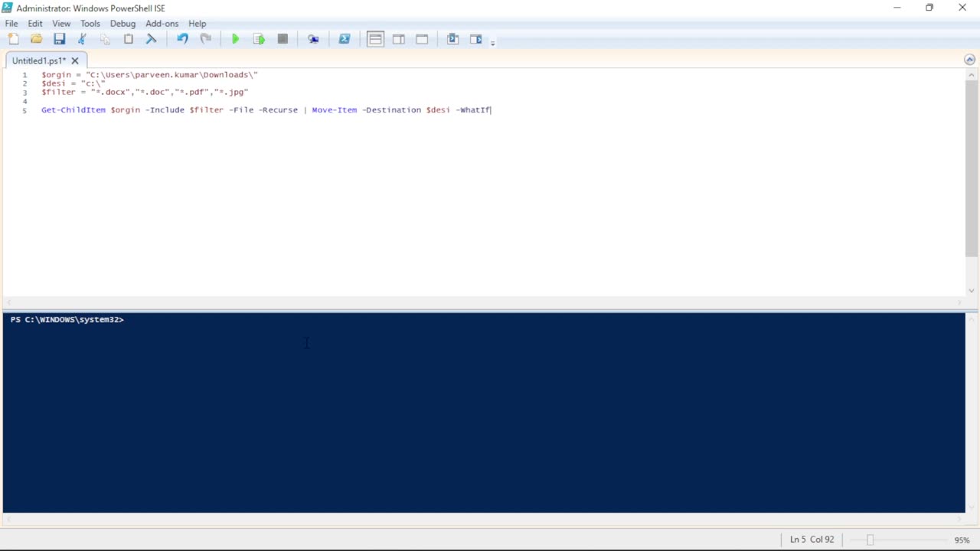Run selection toolbar icon
Viewport: 980px width, 551px height.
pos(259,39)
